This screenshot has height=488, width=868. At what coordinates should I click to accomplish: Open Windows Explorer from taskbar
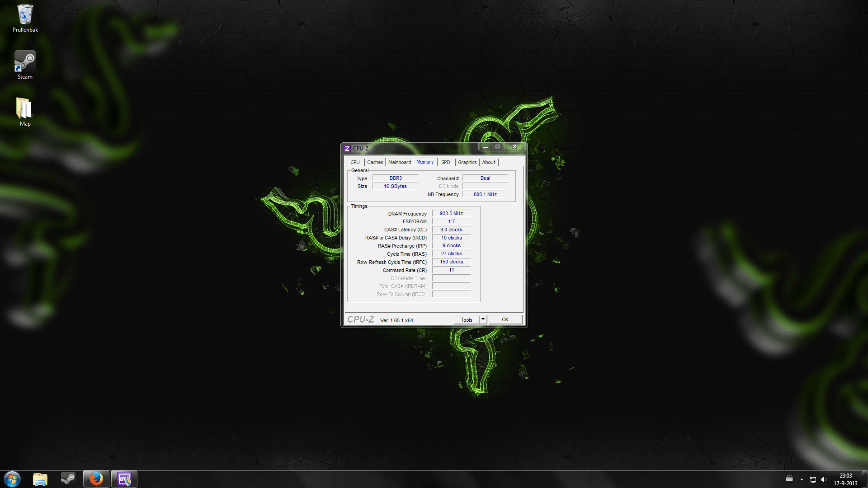click(40, 479)
